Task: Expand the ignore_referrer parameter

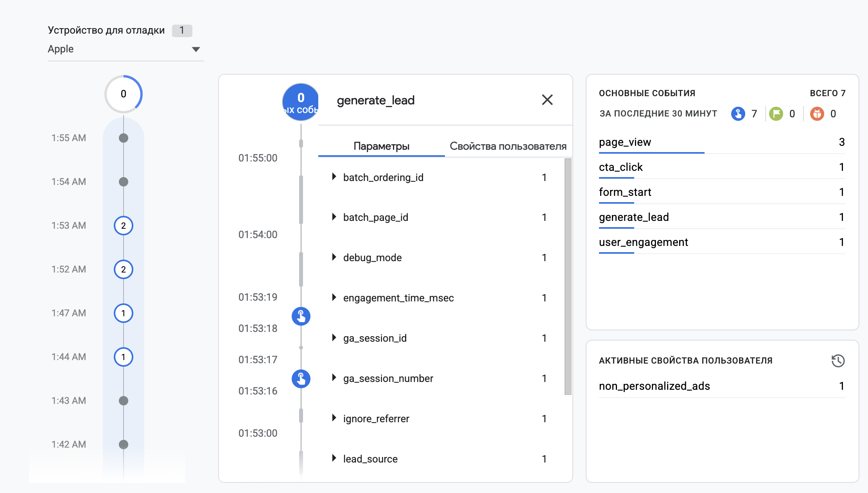Action: (334, 418)
